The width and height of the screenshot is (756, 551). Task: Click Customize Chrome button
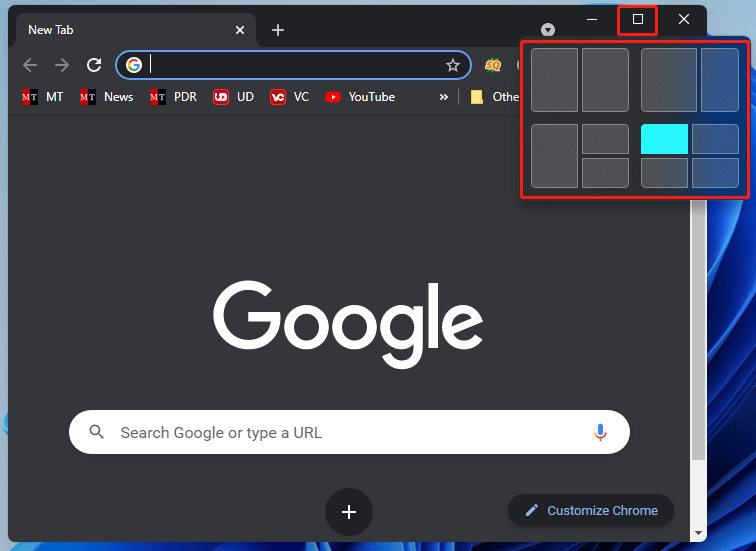[x=591, y=510]
